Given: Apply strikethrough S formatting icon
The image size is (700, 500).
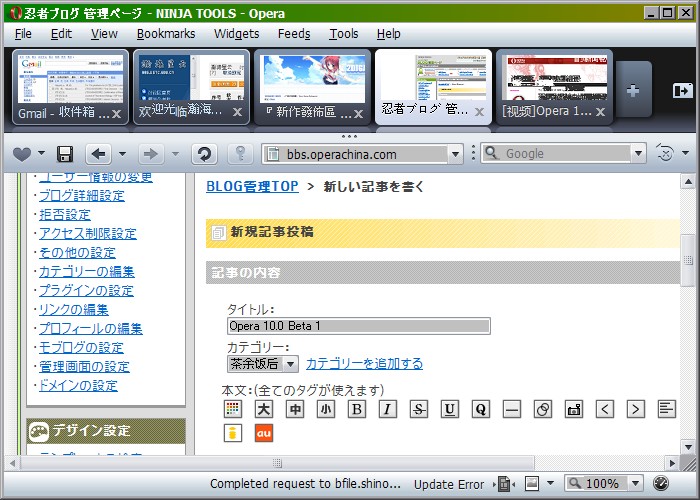Looking at the screenshot, I should click(418, 408).
